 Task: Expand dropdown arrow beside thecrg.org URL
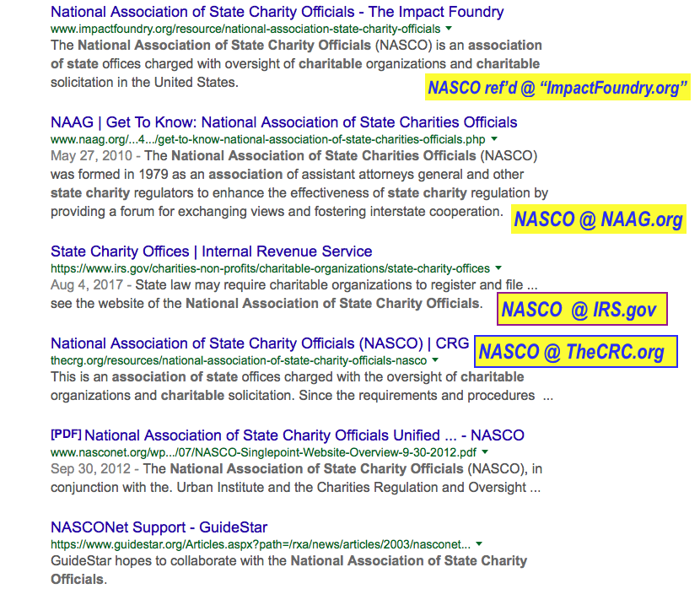(x=435, y=360)
